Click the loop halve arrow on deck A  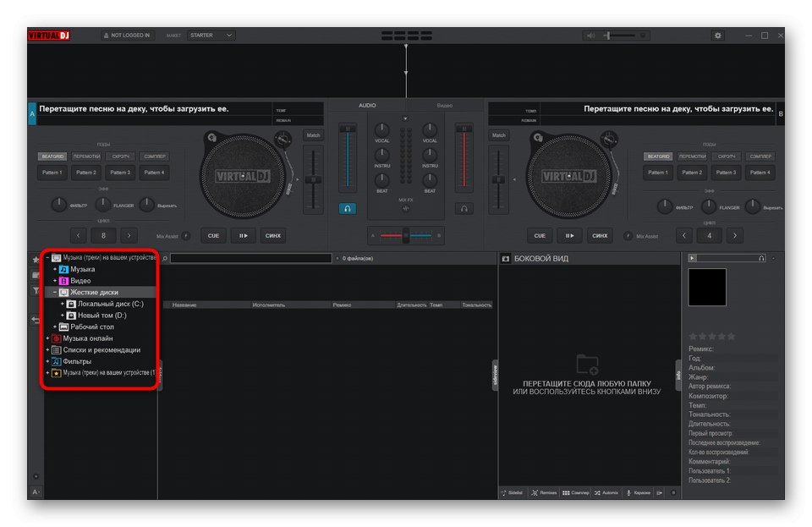[78, 235]
